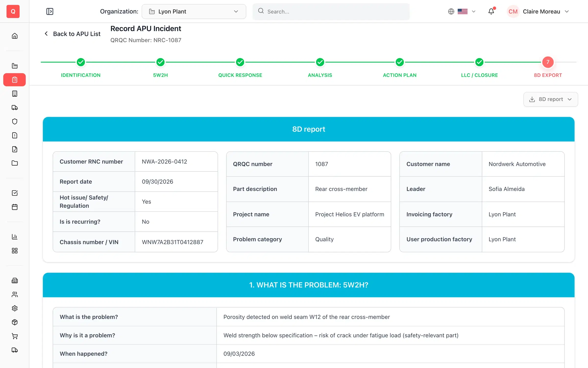
Task: Open the building grid icon in the sidebar
Action: (15, 94)
